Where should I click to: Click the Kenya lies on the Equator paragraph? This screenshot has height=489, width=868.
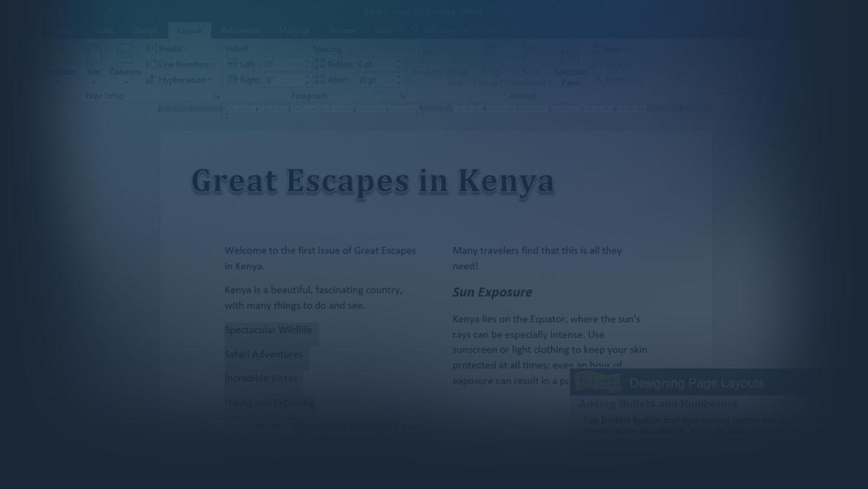(x=550, y=350)
